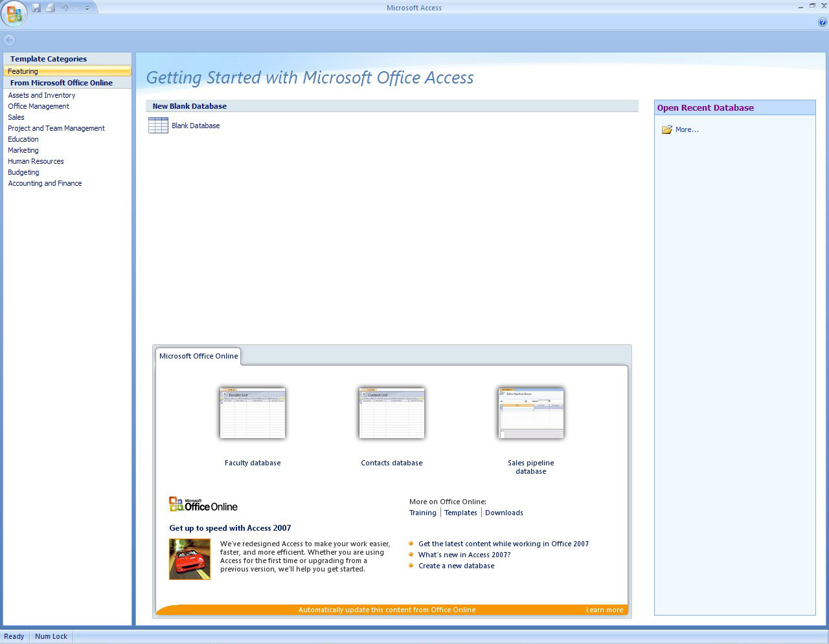829x644 pixels.
Task: Select the Budgeting category
Action: (23, 172)
